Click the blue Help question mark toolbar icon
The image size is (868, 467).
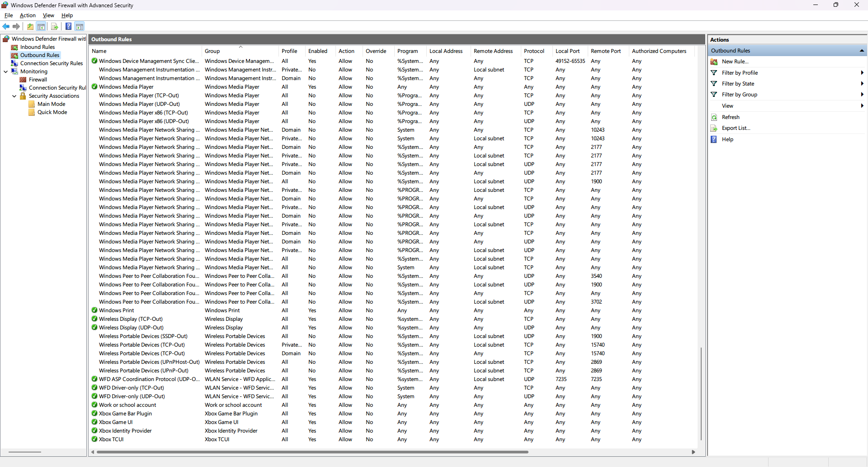click(68, 27)
